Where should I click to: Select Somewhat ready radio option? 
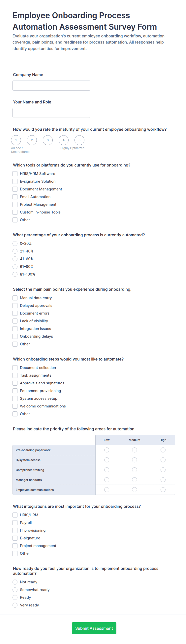tap(15, 590)
